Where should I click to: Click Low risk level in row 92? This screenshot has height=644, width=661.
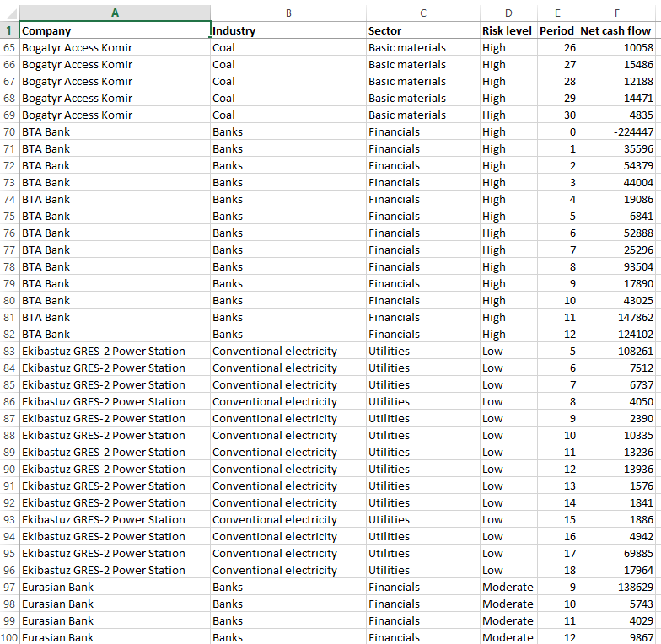509,502
